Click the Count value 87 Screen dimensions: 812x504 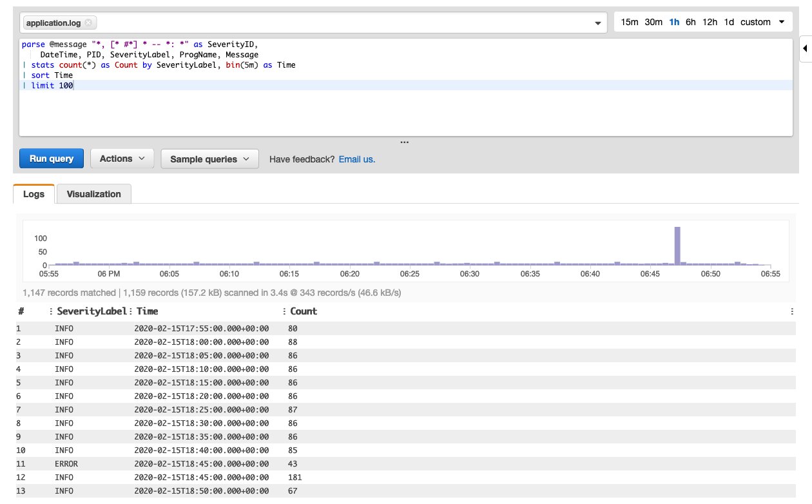click(293, 410)
